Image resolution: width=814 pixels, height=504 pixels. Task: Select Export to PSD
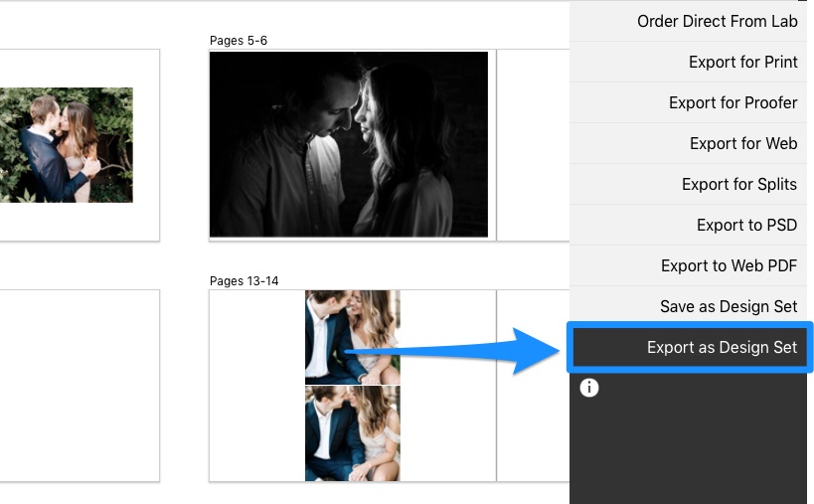pos(688,225)
